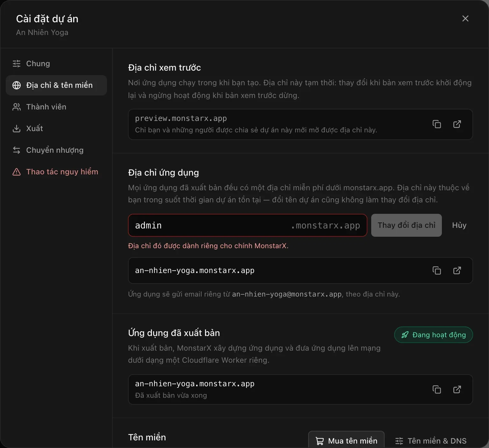
Task: Click the an-nhien-yoga@monstarx.app email text
Action: click(x=287, y=294)
